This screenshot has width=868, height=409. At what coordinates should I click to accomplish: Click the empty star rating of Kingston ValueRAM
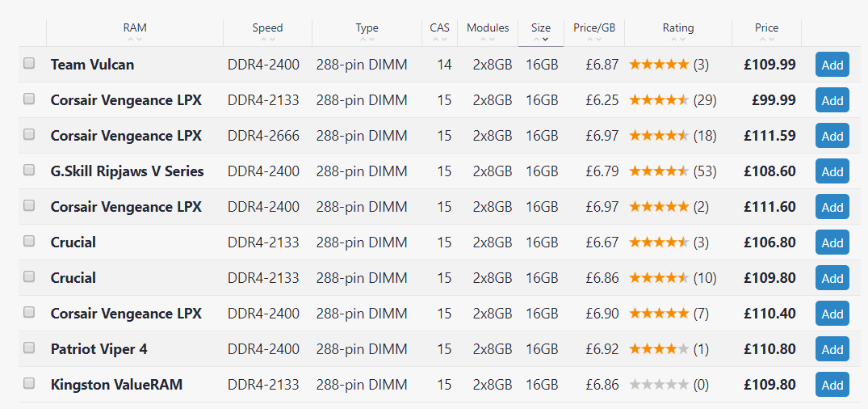click(x=660, y=385)
